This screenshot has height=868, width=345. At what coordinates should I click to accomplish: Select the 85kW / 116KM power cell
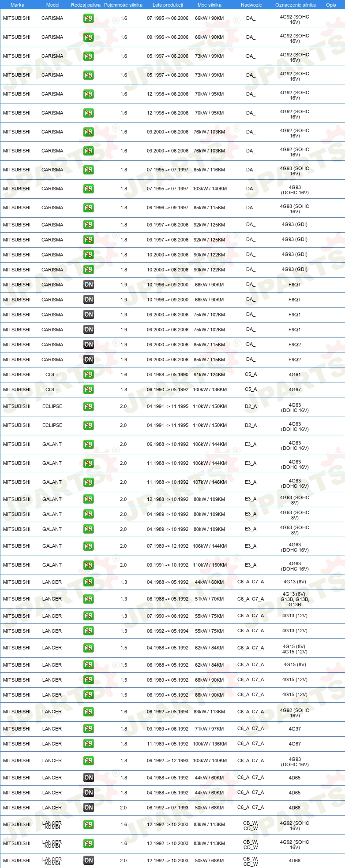coord(210,170)
